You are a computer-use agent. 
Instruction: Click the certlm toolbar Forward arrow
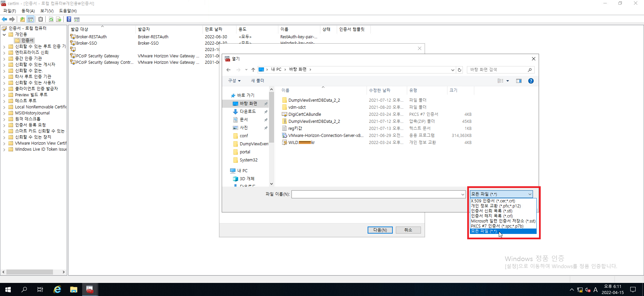pyautogui.click(x=12, y=19)
